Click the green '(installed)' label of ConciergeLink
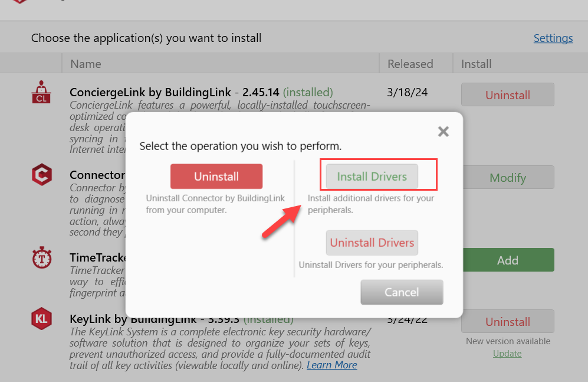This screenshot has height=382, width=588. [x=308, y=92]
